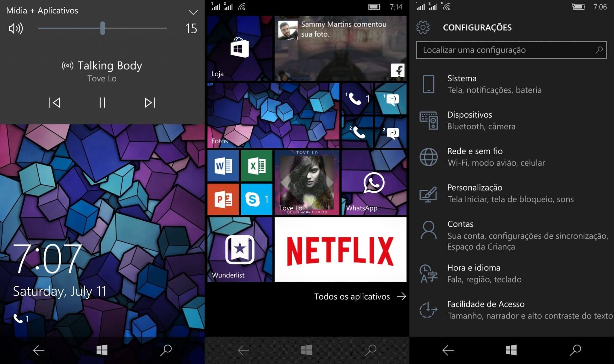The image size is (614, 364).
Task: Collapse the volume panel chevron
Action: tap(193, 12)
